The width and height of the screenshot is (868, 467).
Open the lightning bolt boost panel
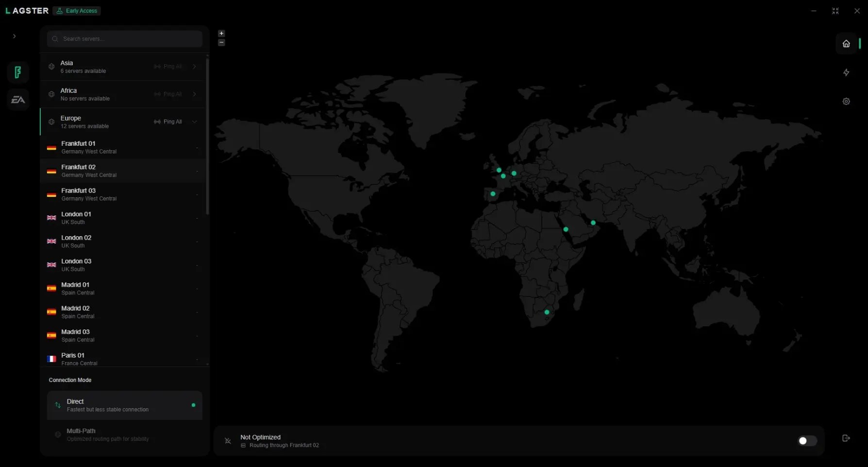[x=846, y=72]
